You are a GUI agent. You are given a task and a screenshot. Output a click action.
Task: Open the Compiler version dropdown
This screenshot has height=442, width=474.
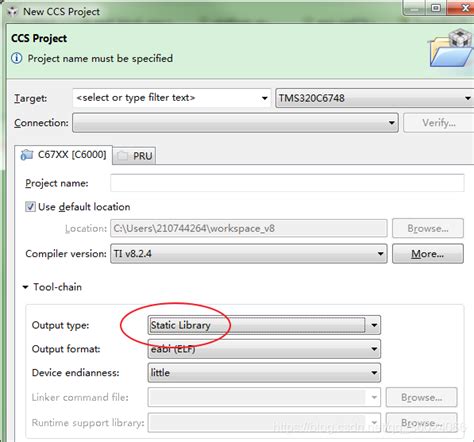[x=380, y=254]
